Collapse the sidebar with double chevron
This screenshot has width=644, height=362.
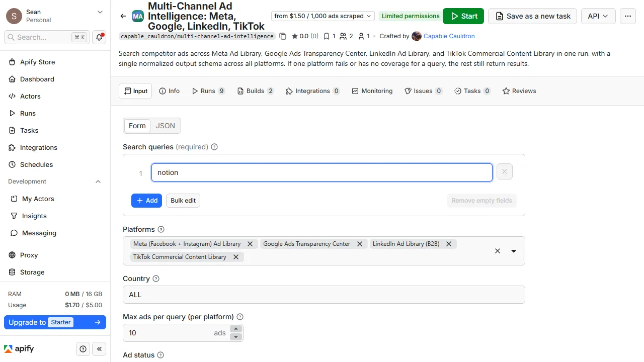click(x=99, y=349)
